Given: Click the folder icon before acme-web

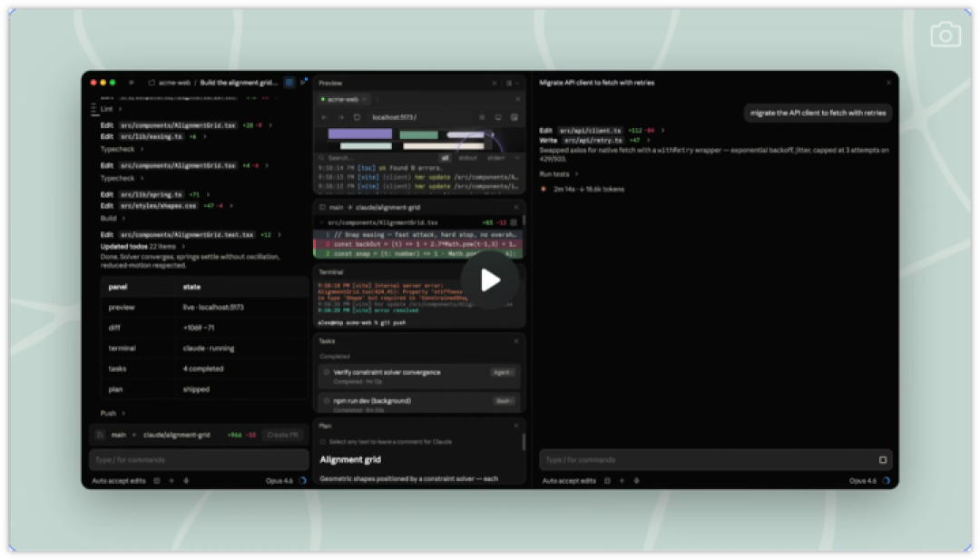Looking at the screenshot, I should coord(152,83).
